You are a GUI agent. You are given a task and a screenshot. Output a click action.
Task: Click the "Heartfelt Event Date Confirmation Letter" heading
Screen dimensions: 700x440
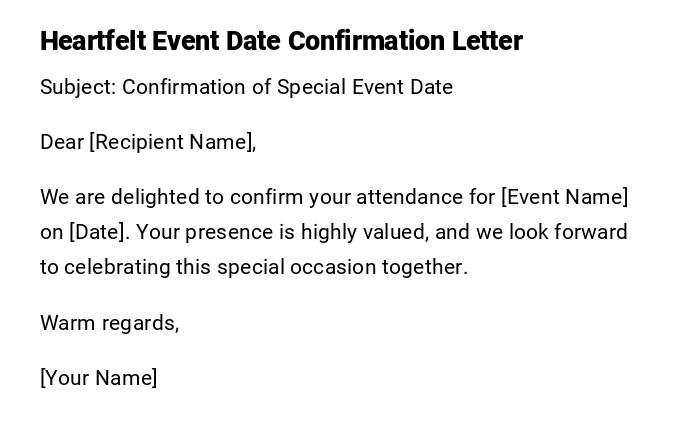tap(281, 41)
